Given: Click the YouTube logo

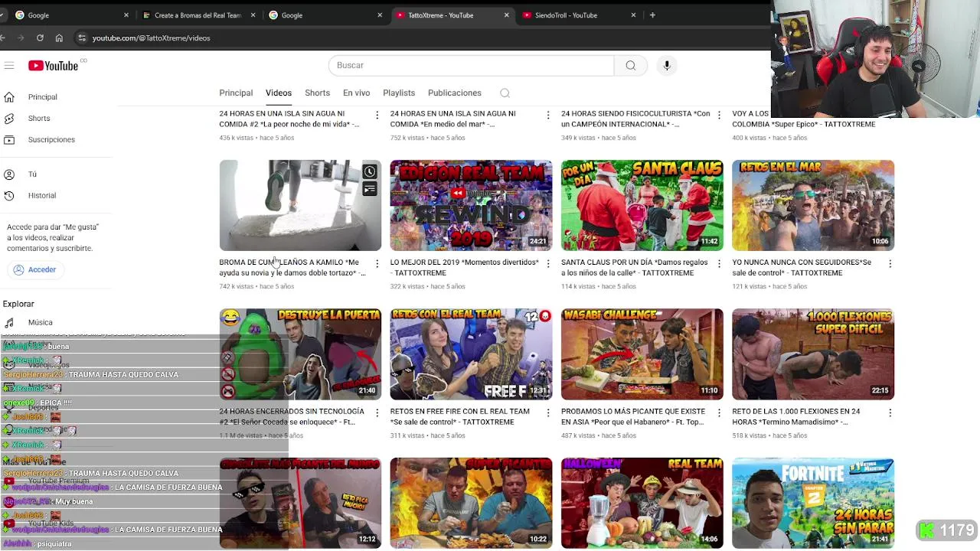Looking at the screenshot, I should (54, 66).
